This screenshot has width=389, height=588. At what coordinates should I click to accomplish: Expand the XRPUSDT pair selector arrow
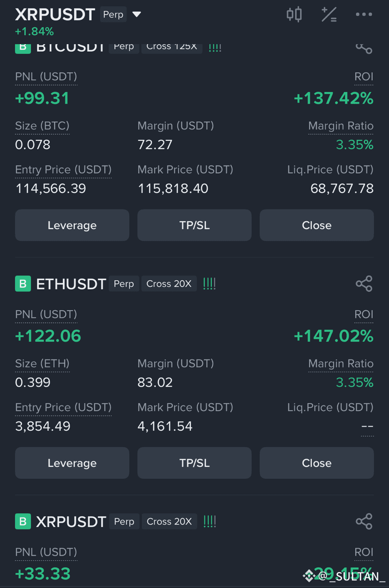(x=137, y=15)
